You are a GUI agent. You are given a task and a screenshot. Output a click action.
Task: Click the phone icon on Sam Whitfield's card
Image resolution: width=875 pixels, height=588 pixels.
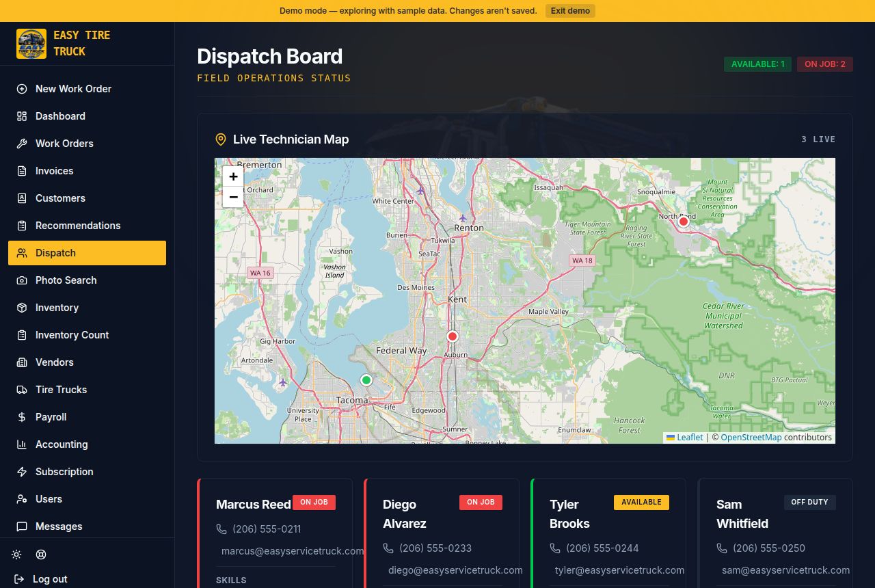click(x=722, y=548)
